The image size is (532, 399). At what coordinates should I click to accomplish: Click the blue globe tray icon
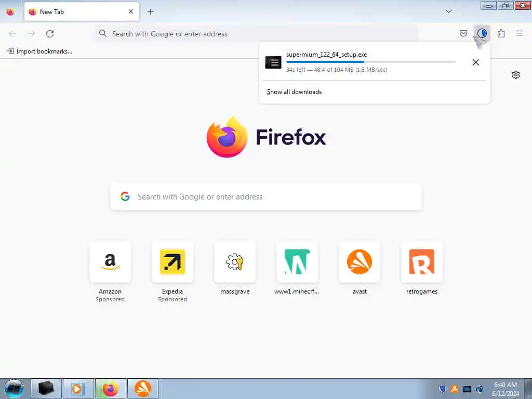pos(480,389)
